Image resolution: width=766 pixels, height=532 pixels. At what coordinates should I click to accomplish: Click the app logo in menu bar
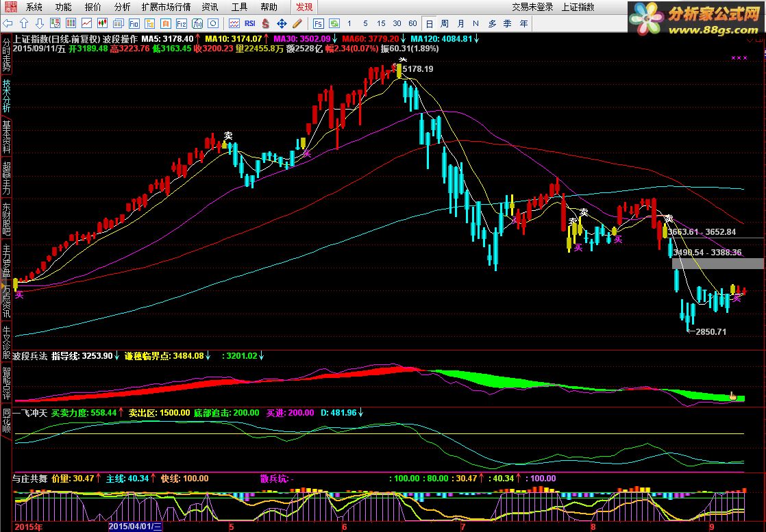pos(10,7)
